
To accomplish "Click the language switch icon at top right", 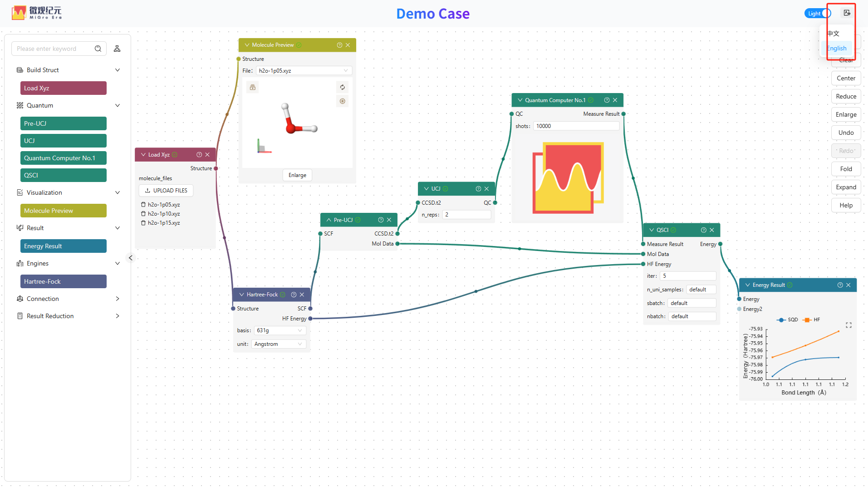I will tap(847, 13).
